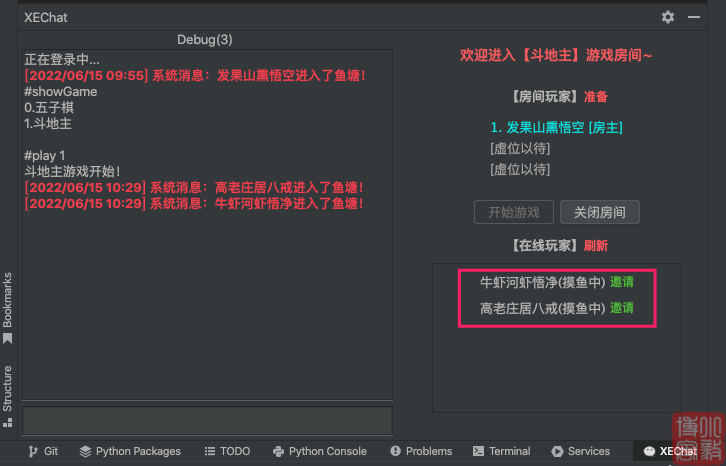Image resolution: width=726 pixels, height=466 pixels.
Task: Click the 开始游戏 button
Action: (513, 212)
